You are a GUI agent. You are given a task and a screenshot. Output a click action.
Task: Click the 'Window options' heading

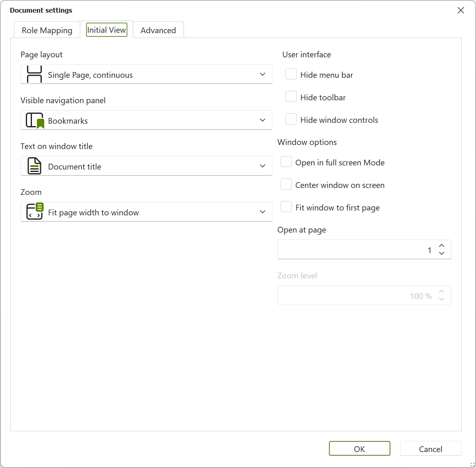307,142
